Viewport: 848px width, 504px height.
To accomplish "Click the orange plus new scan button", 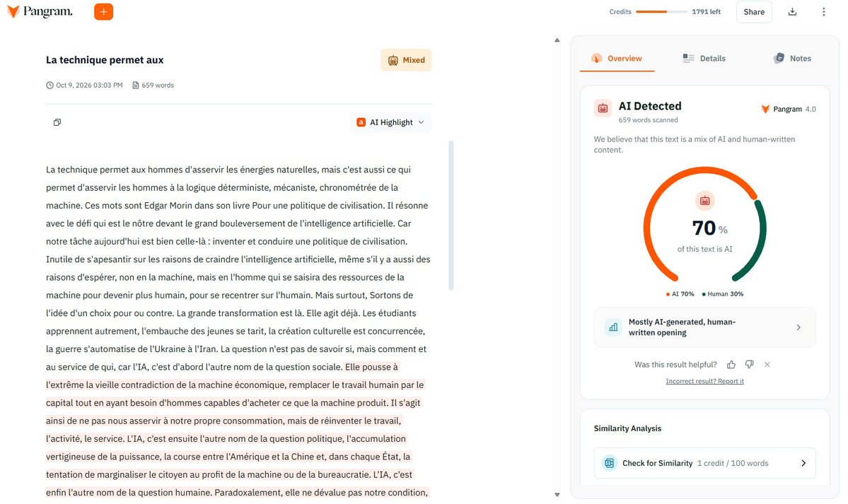I will click(103, 11).
